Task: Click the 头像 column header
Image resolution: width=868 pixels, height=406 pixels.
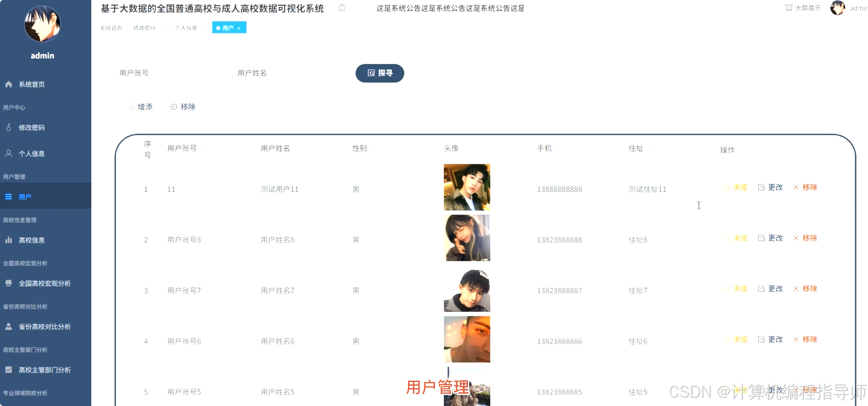Action: click(451, 148)
